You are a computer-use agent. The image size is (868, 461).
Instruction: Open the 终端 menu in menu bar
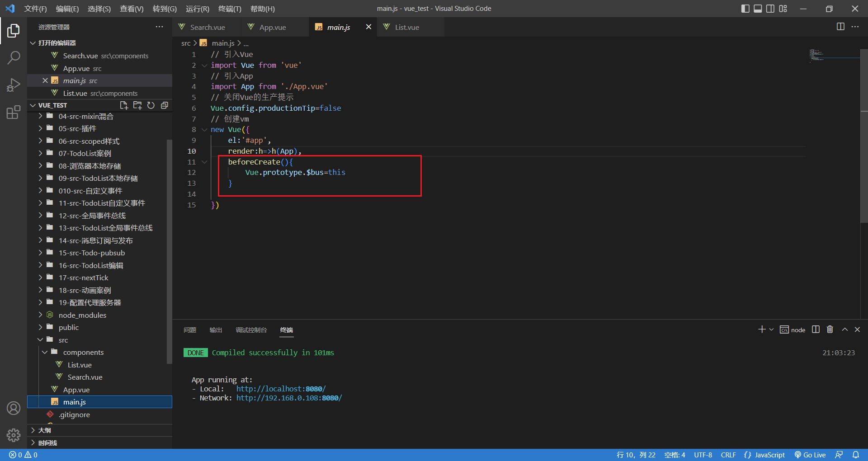[x=230, y=9]
